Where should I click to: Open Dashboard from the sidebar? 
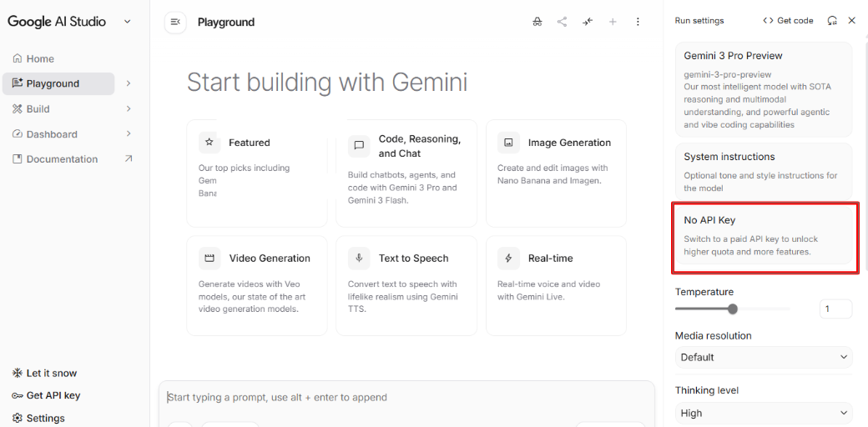(x=52, y=134)
